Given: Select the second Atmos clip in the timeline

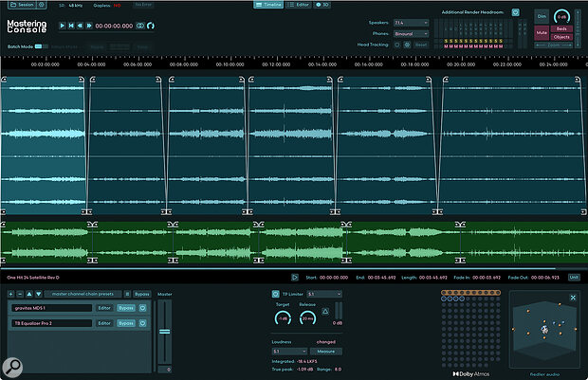Looking at the screenshot, I should coord(125,145).
